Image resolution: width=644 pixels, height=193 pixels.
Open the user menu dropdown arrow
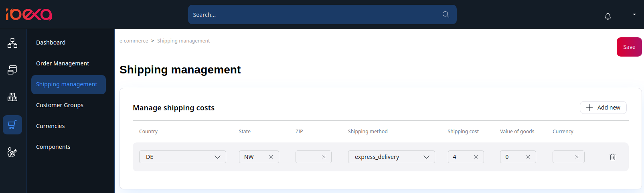click(634, 14)
